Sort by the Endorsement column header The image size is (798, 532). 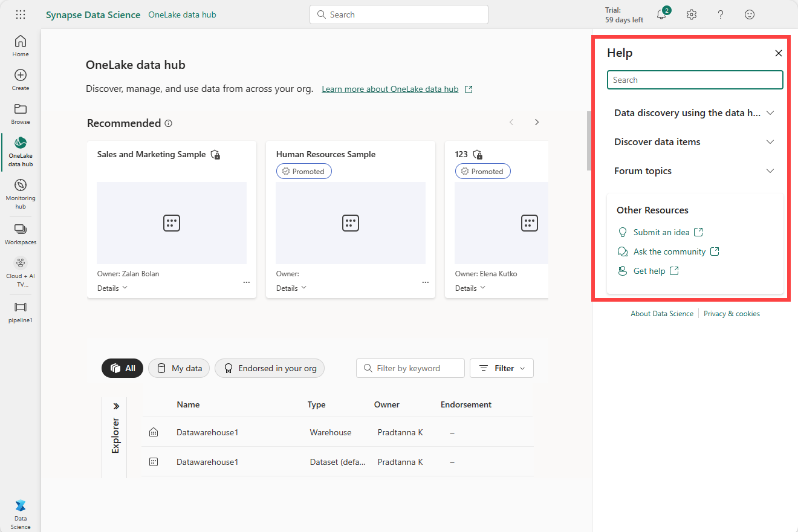pos(466,404)
